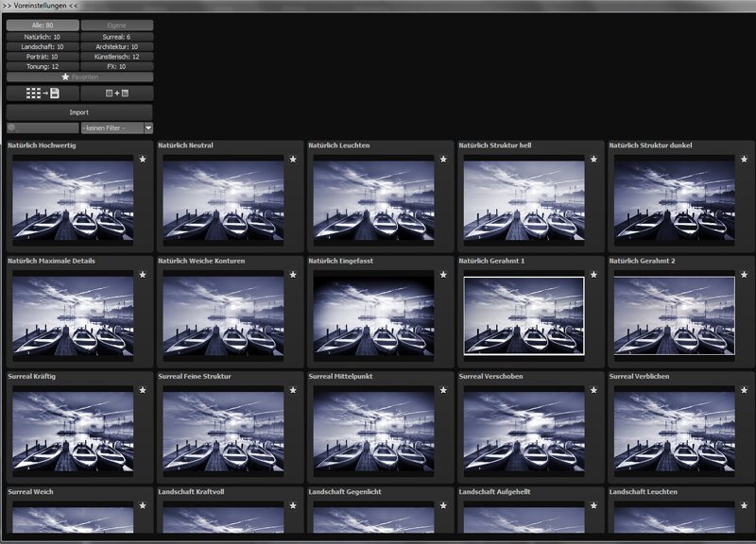Filter by Tonung: 12 category
This screenshot has width=756, height=544.
pyautogui.click(x=43, y=66)
